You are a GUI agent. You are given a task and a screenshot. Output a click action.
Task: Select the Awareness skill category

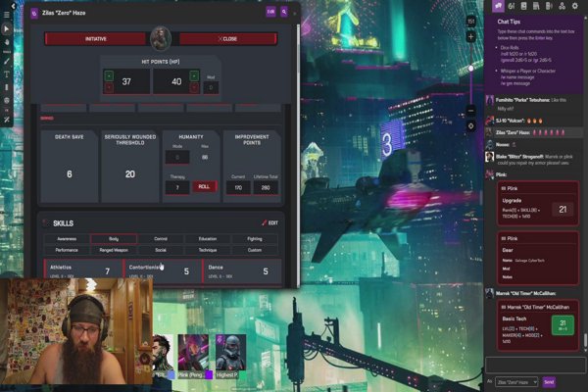tap(67, 238)
